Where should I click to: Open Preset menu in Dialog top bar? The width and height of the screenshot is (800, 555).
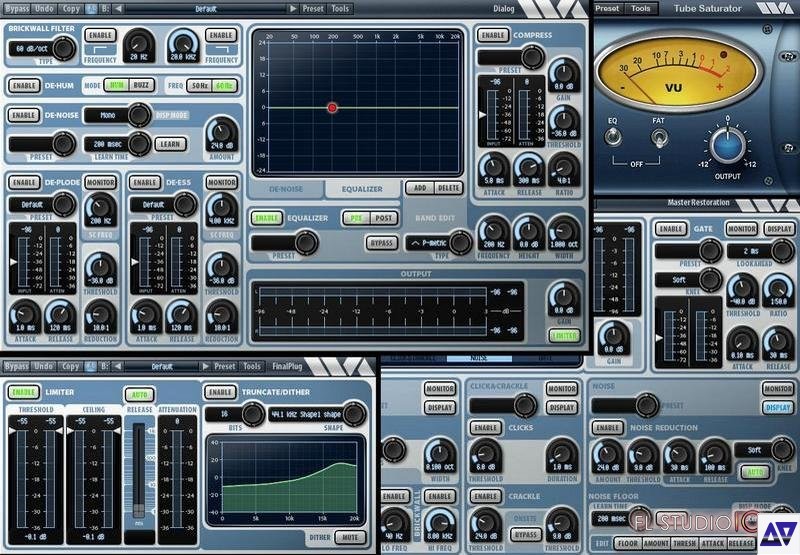click(313, 9)
